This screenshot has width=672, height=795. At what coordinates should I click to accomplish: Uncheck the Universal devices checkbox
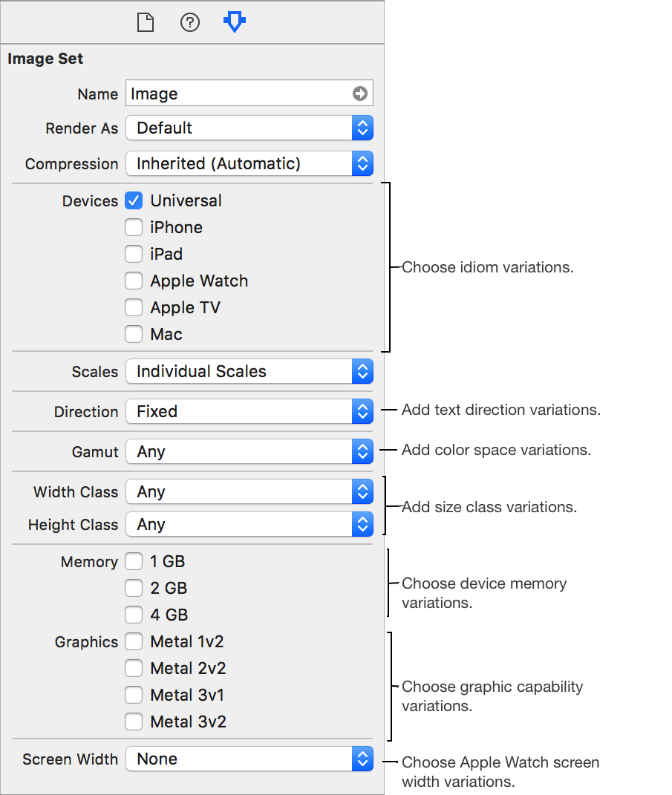134,200
